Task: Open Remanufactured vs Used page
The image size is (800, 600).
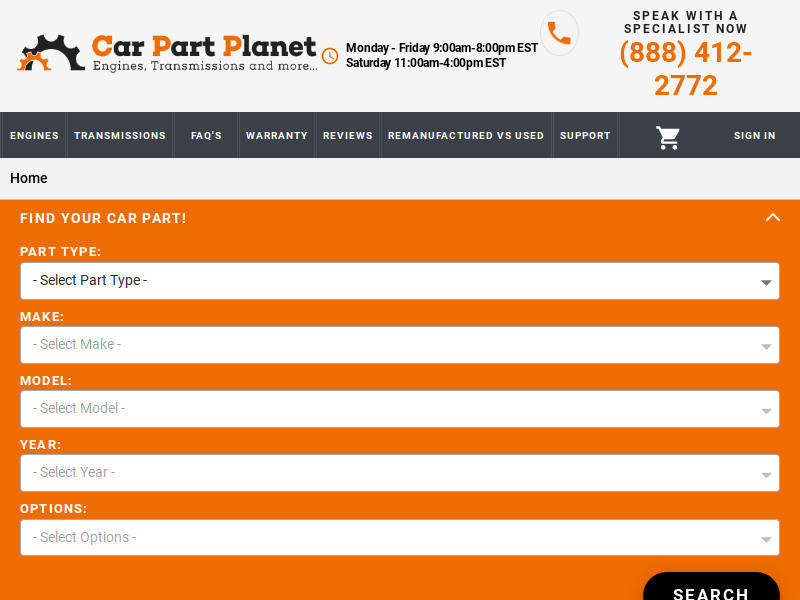Action: (x=466, y=136)
